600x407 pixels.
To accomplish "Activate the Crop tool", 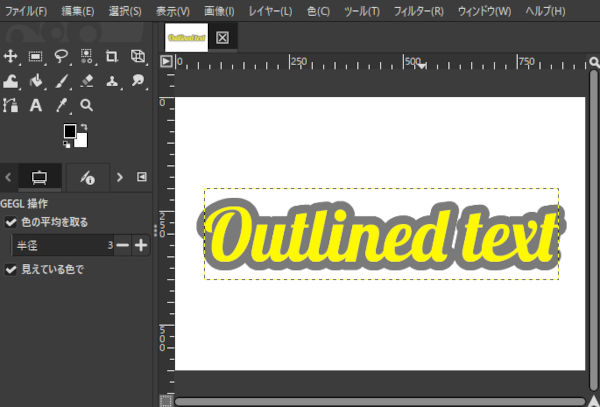I will pyautogui.click(x=111, y=56).
